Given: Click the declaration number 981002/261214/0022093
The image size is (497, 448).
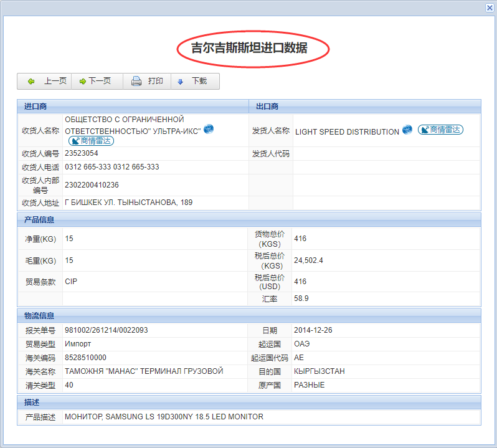Looking at the screenshot, I should pyautogui.click(x=106, y=330).
